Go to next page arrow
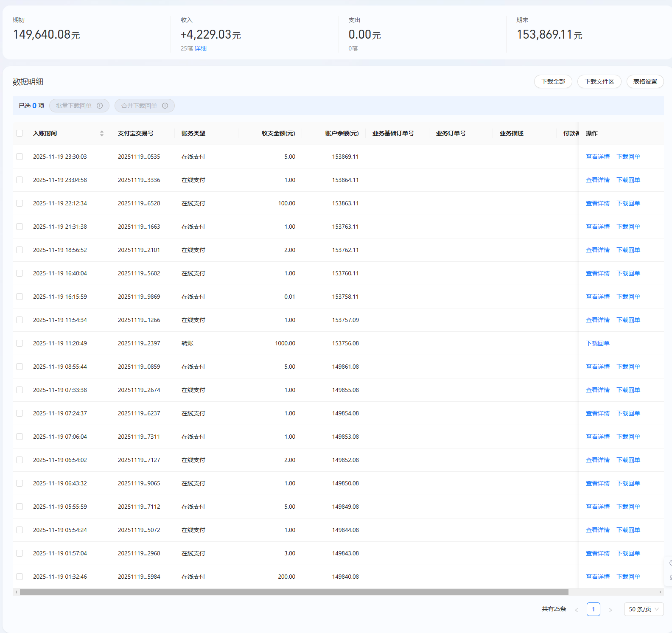Screen dimensions: 672x633 tap(610, 610)
